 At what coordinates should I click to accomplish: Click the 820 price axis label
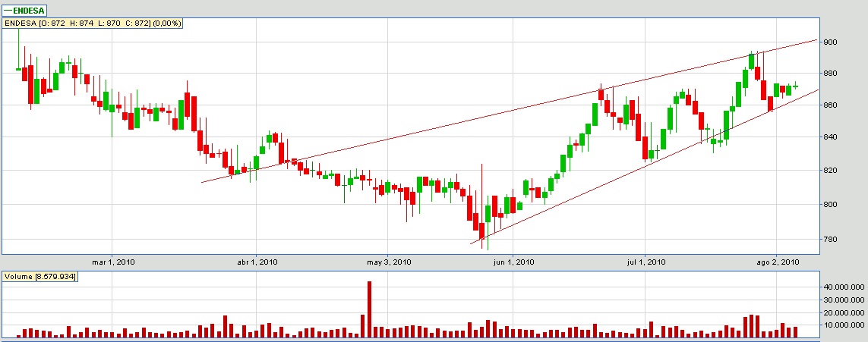(x=830, y=171)
